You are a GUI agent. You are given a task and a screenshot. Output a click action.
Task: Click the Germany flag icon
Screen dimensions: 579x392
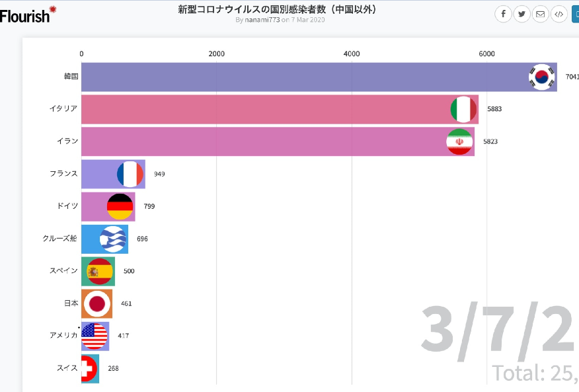120,206
